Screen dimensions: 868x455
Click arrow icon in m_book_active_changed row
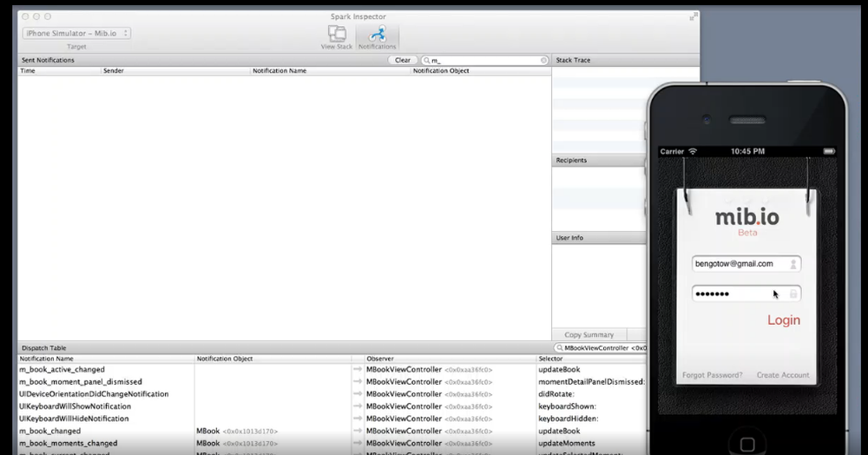coord(358,369)
